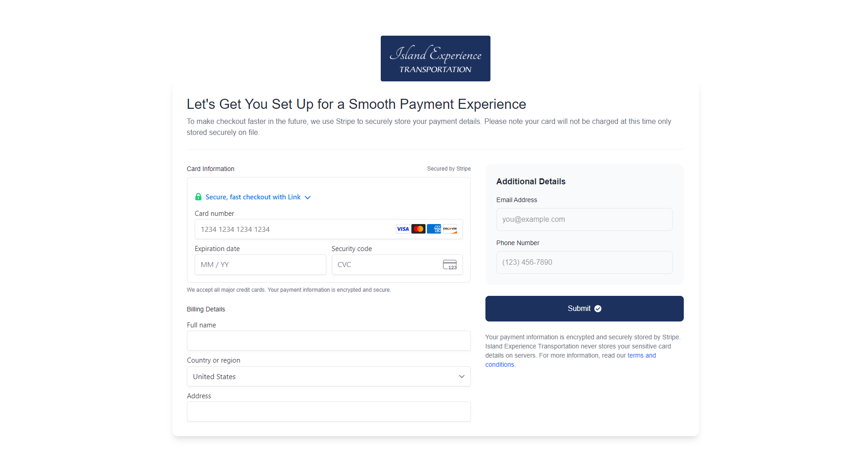Screen dimensions: 868x471
Task: Click the Island Experience Transportation logo
Action: (435, 58)
